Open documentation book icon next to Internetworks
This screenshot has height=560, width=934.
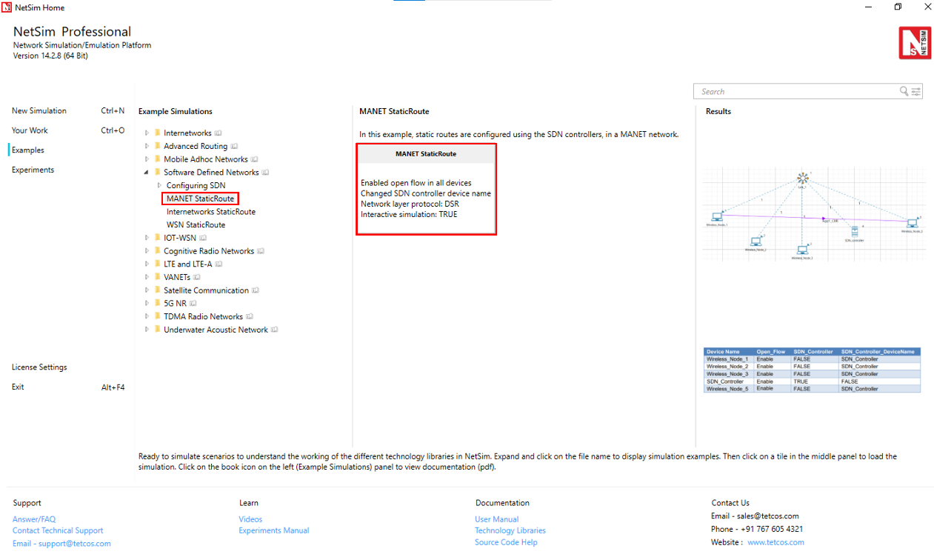(x=218, y=133)
